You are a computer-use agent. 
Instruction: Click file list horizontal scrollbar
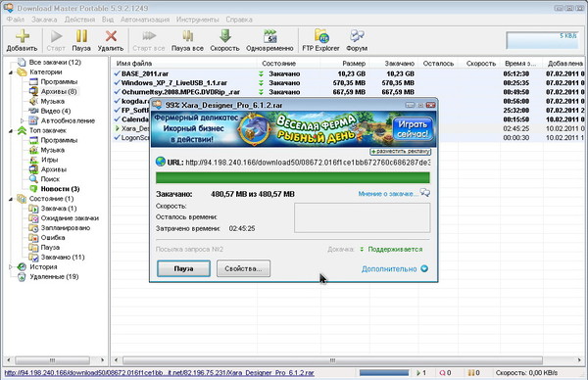click(332, 360)
